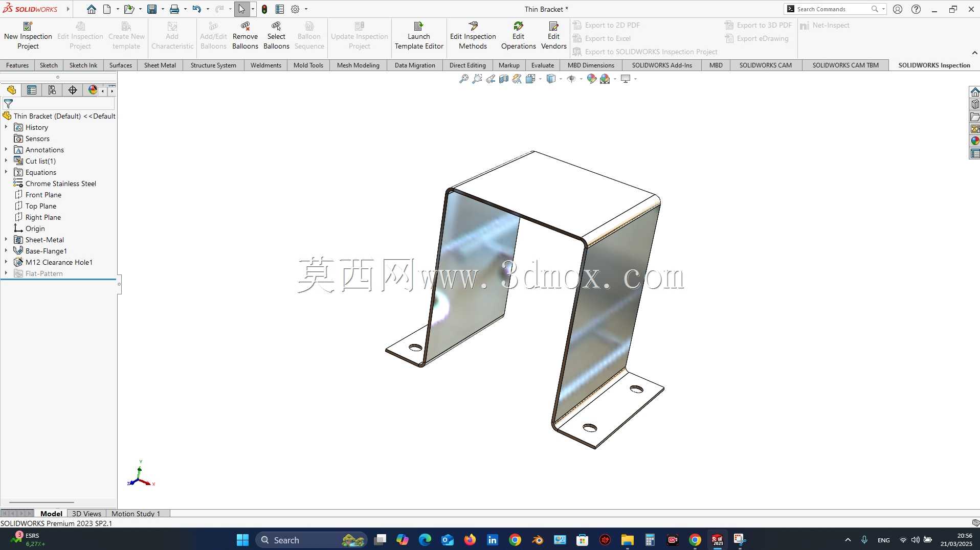Open Home welcome icon in title bar
This screenshot has width=980, height=550.
pyautogui.click(x=91, y=9)
